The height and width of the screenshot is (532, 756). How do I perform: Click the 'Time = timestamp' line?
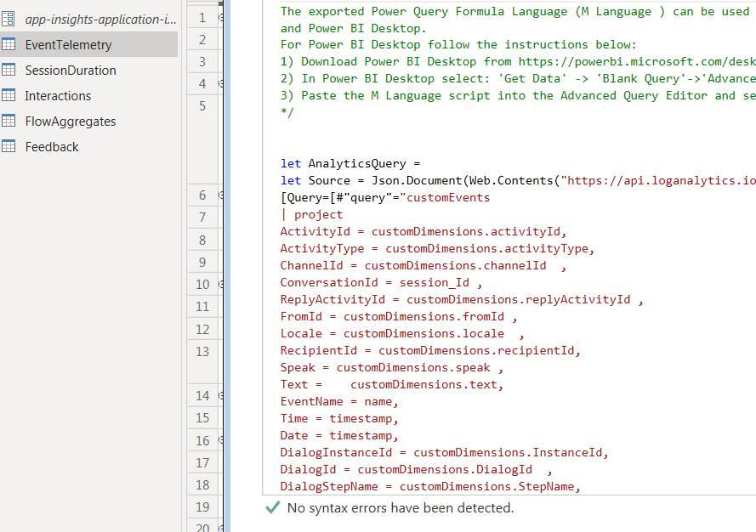point(339,418)
